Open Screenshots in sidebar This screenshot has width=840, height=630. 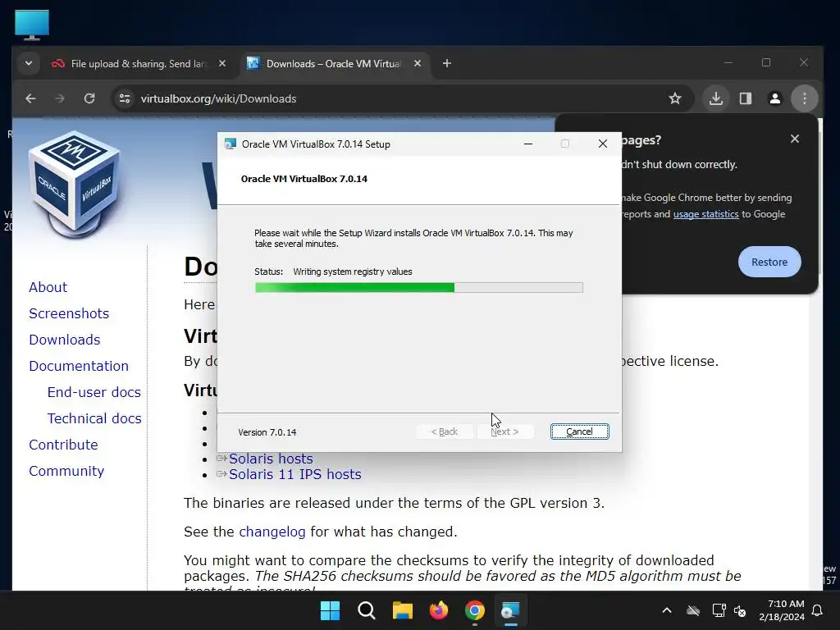pos(69,313)
